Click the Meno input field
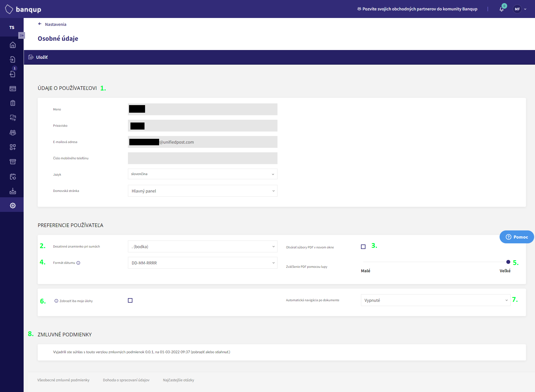Image resolution: width=535 pixels, height=392 pixels. (202, 109)
